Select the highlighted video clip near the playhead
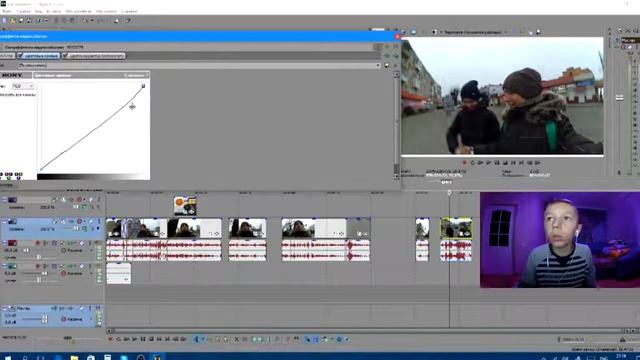The image size is (640, 360). coord(456,228)
